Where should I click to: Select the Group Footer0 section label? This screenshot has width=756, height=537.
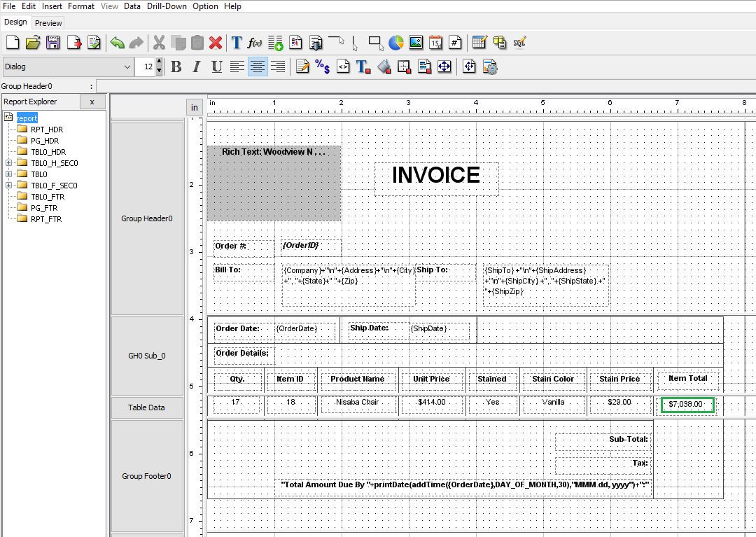146,476
